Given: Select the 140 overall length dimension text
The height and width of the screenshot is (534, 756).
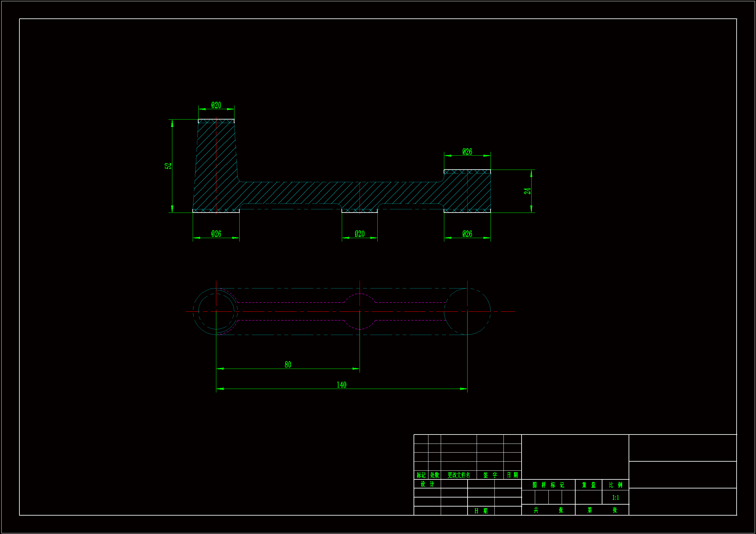Looking at the screenshot, I should (341, 385).
